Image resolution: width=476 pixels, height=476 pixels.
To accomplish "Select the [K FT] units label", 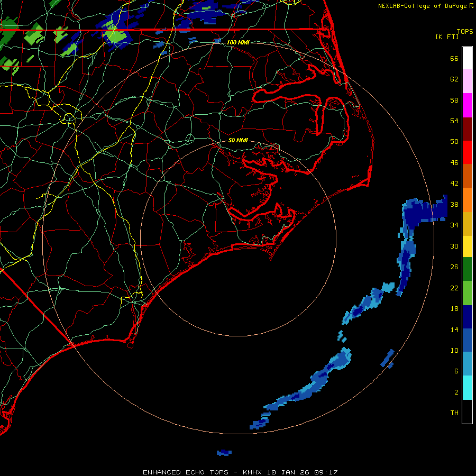I will tap(447, 36).
